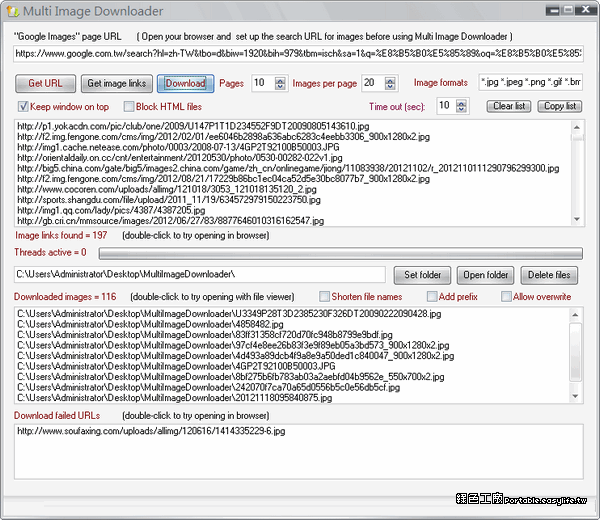
Task: Click the Set folder button
Action: (422, 275)
